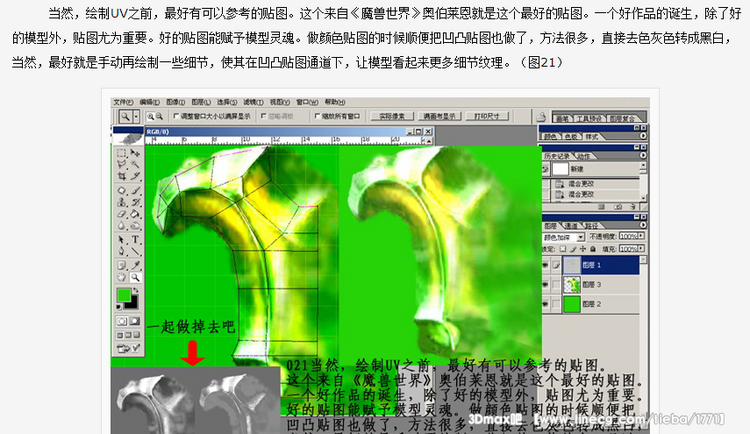This screenshot has width=750, height=434.
Task: Click the black background color swatch
Action: pyautogui.click(x=132, y=303)
